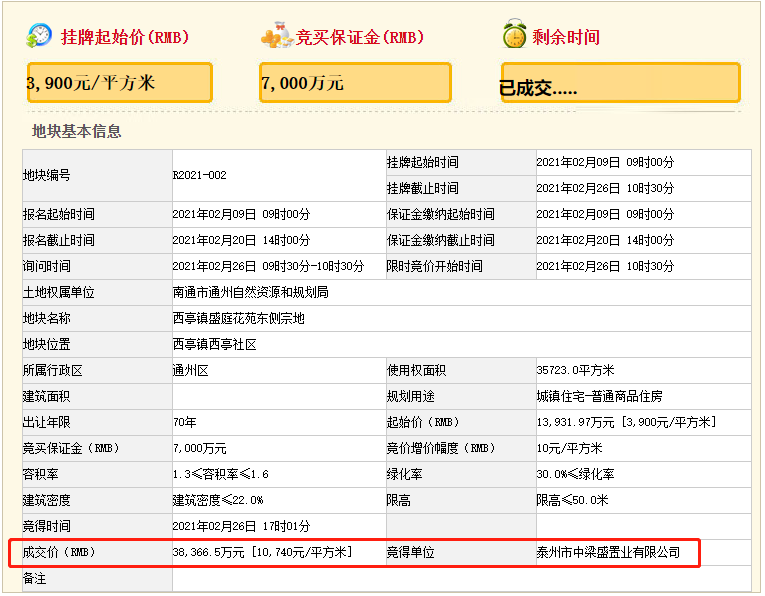Click the 竞得单位 label
The width and height of the screenshot is (765, 596).
click(410, 553)
